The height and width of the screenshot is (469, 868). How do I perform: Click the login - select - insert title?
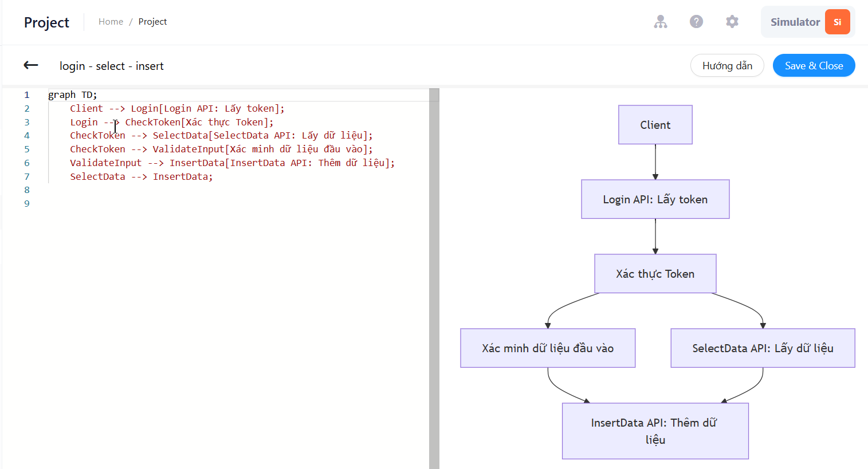(x=112, y=66)
